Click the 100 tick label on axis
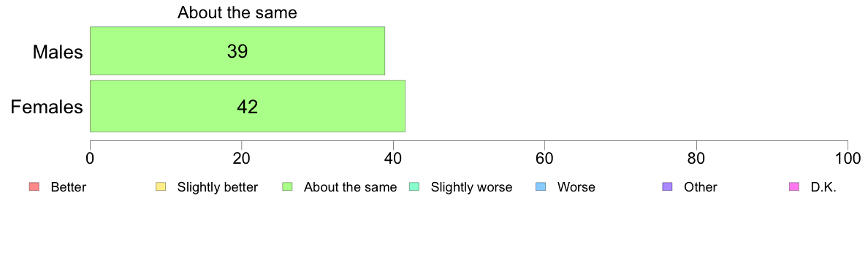 coord(848,158)
